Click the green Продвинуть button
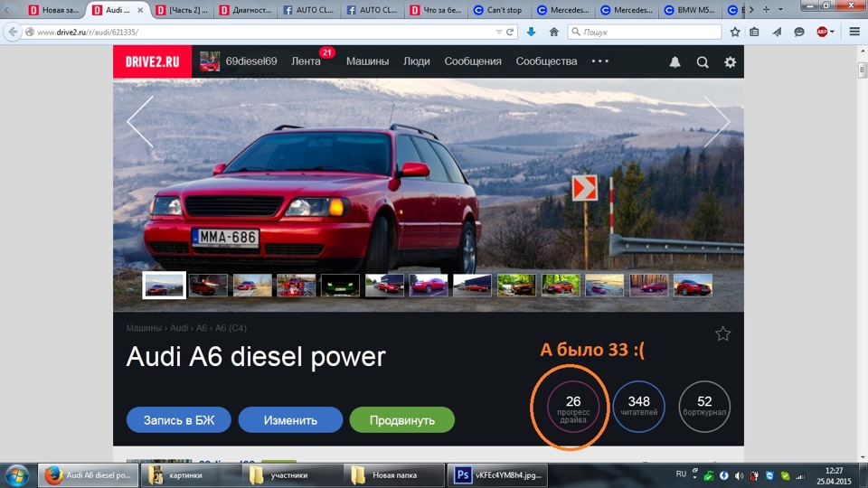The width and height of the screenshot is (868, 488). (x=401, y=420)
